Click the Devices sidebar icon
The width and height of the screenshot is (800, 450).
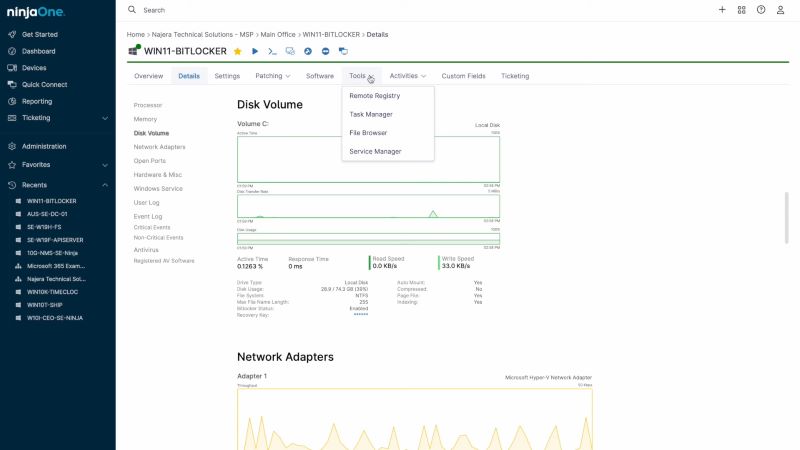[x=12, y=68]
